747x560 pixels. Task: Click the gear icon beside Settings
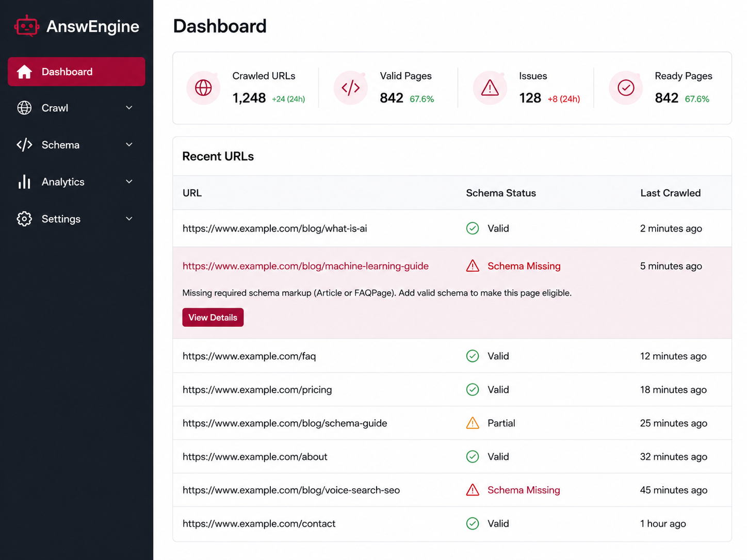[24, 219]
